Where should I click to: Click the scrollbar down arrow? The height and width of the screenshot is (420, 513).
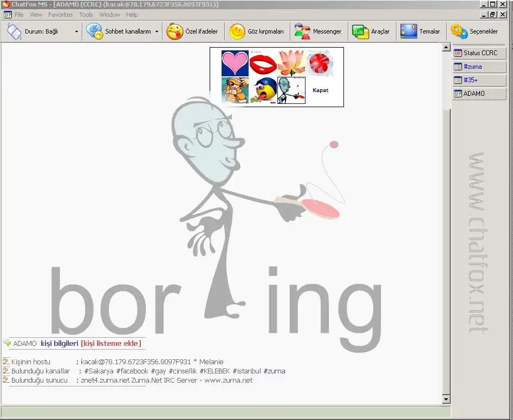tap(446, 399)
